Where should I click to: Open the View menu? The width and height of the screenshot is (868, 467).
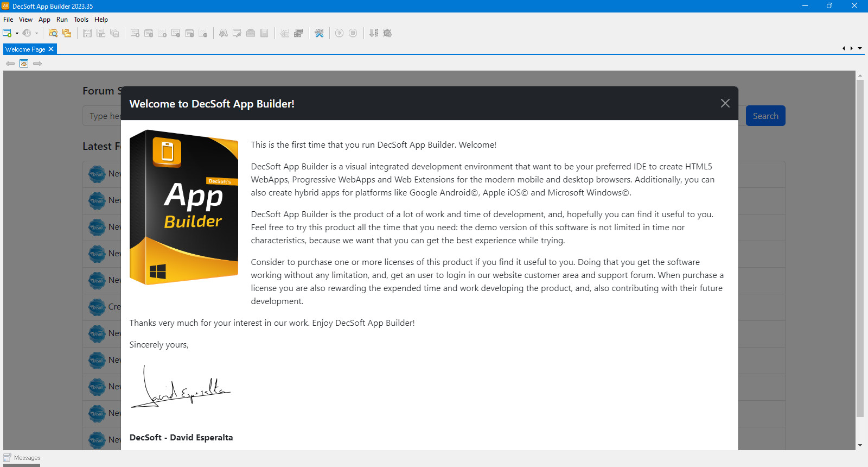click(26, 20)
